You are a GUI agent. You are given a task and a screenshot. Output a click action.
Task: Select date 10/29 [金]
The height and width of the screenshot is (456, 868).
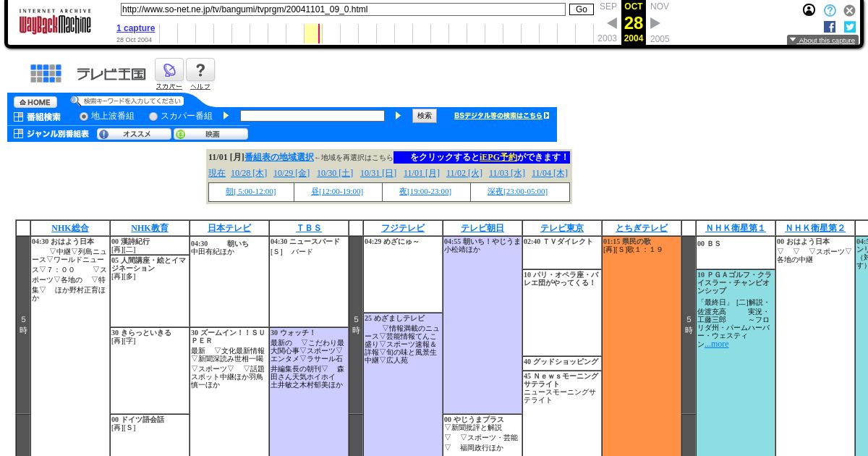point(292,173)
